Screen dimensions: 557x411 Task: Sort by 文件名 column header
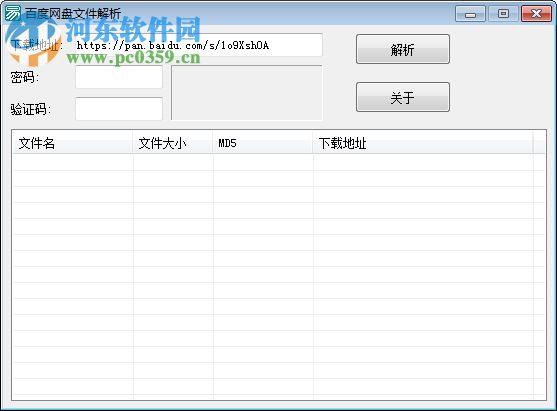pos(72,143)
